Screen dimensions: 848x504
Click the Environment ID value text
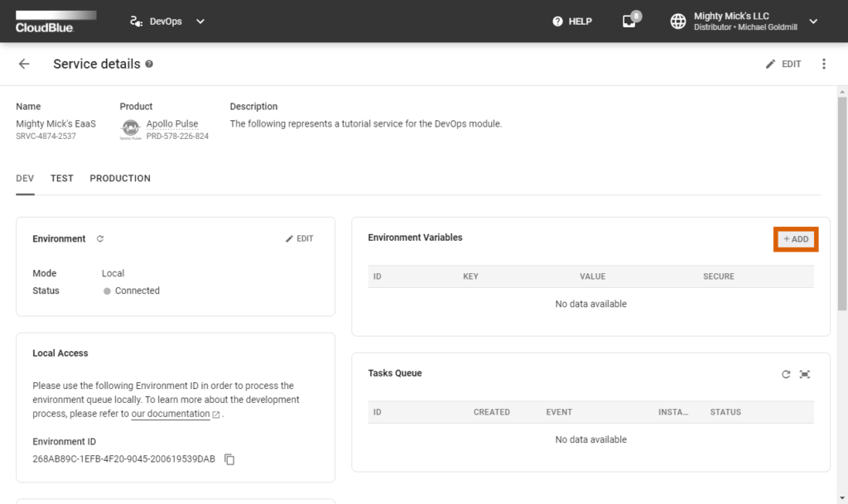[124, 459]
